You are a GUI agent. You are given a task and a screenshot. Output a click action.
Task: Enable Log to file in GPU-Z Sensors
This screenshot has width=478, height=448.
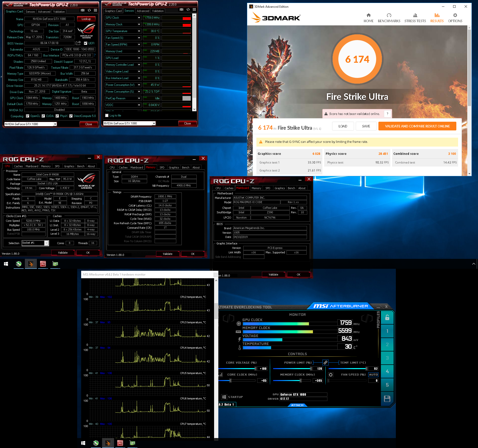[107, 115]
